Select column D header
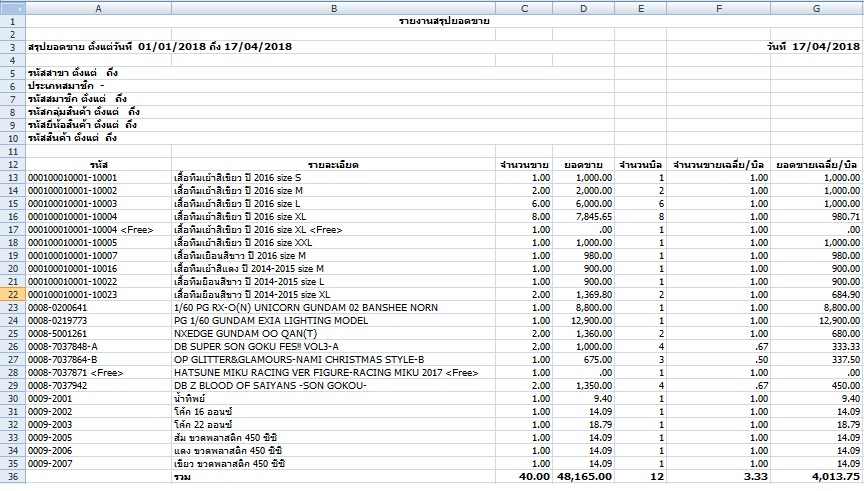864x491 pixels. pos(583,8)
